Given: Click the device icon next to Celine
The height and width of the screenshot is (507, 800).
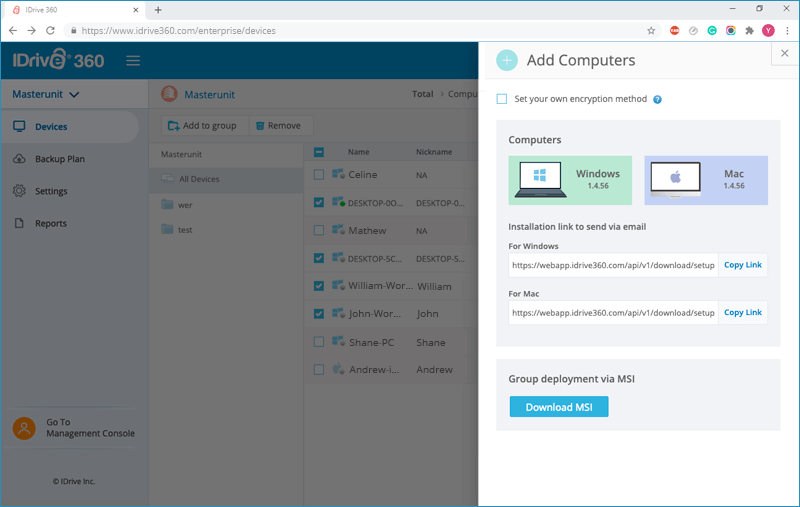Looking at the screenshot, I should tap(338, 174).
